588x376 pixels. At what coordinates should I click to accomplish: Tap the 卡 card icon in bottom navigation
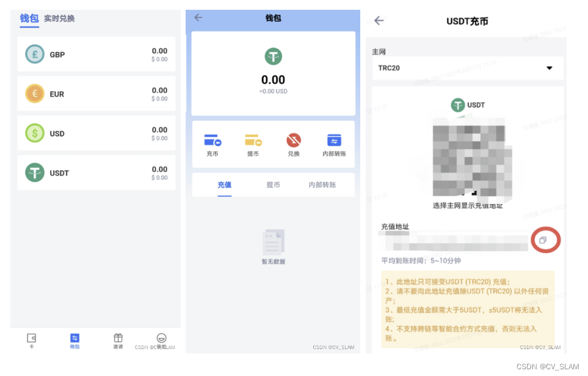click(x=32, y=338)
